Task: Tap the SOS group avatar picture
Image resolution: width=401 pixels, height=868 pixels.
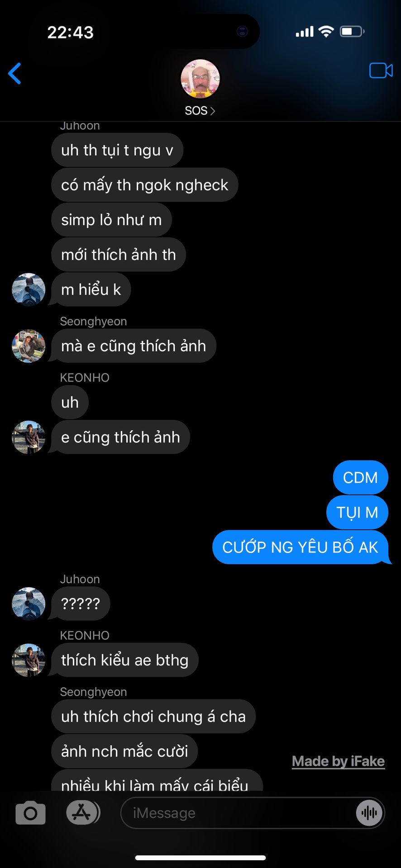Action: [x=200, y=79]
